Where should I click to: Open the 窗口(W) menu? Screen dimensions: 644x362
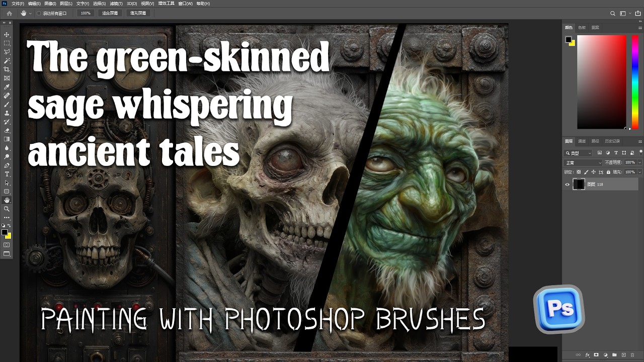coord(185,4)
